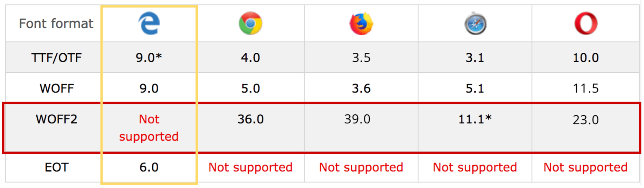Select the EOT row label
Screen dimensions: 644x188
pos(56,167)
